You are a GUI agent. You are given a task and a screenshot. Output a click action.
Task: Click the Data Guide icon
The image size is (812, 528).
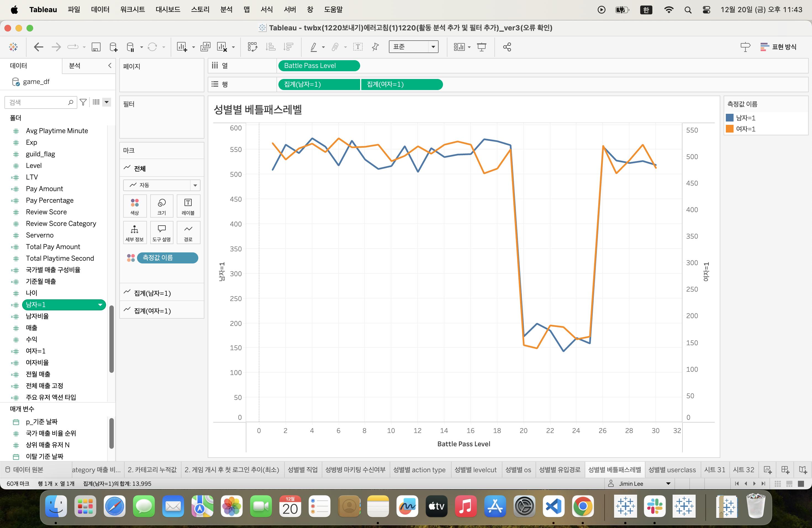(745, 47)
